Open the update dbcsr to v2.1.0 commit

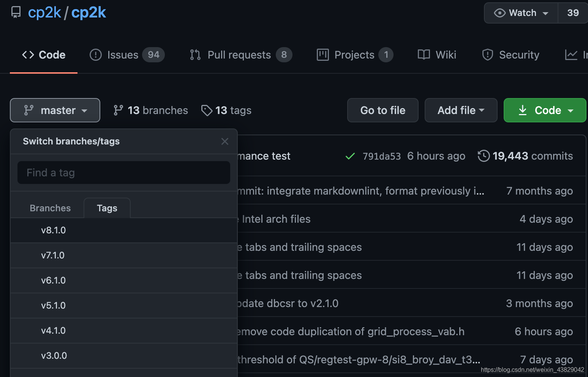tap(288, 303)
